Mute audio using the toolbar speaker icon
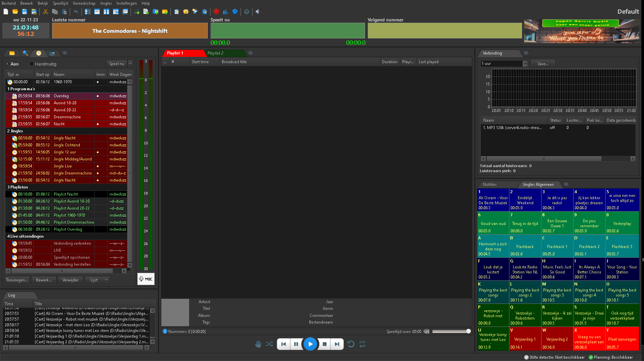This screenshot has height=361, width=644. click(258, 12)
